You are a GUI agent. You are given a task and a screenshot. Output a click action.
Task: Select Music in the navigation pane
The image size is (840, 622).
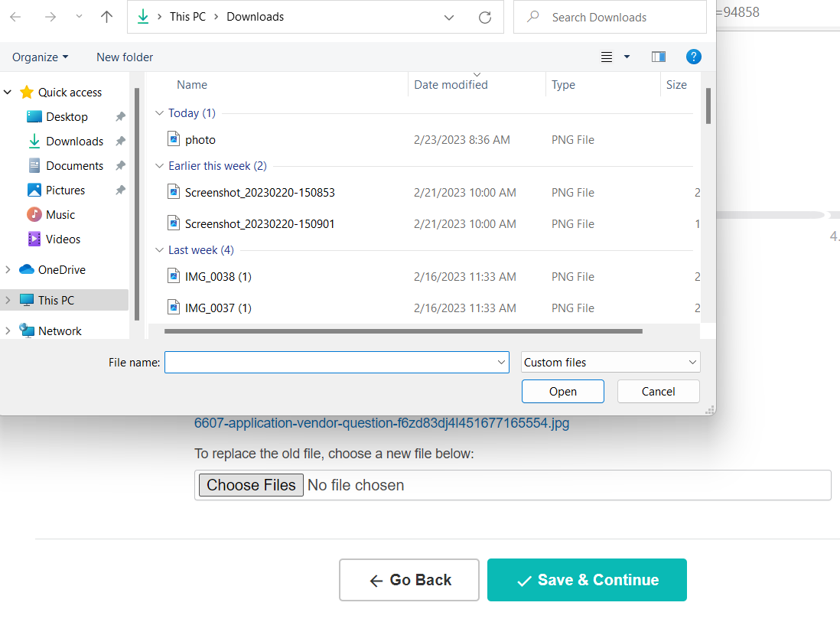(60, 215)
